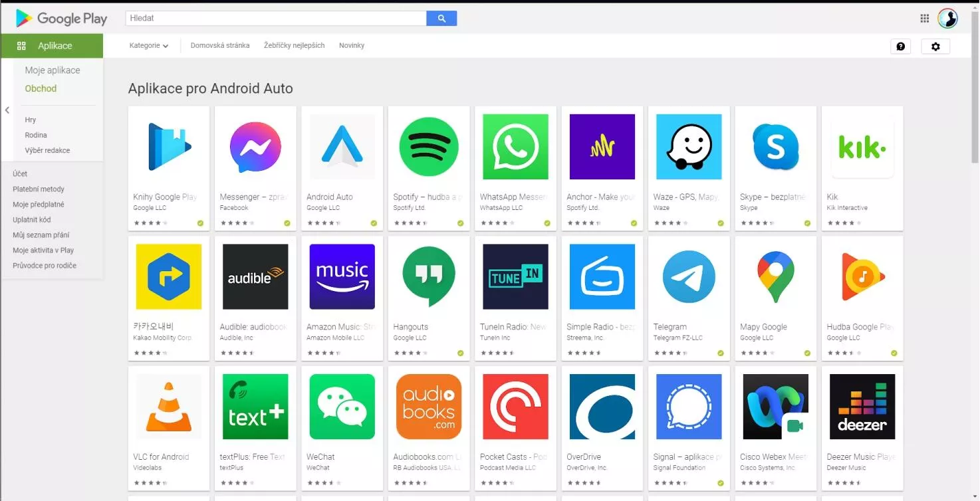Open the OverDrive app icon
This screenshot has width=980, height=501.
[602, 407]
